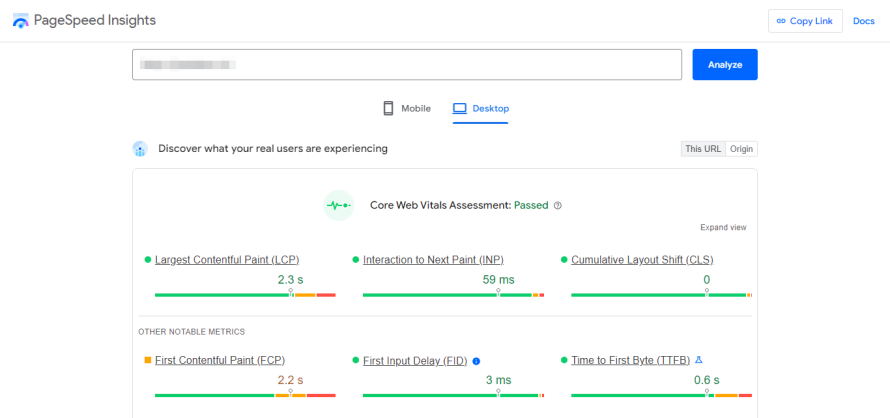Open Cumulative Layout Shift (CLS) link
The height and width of the screenshot is (418, 890).
coord(643,260)
